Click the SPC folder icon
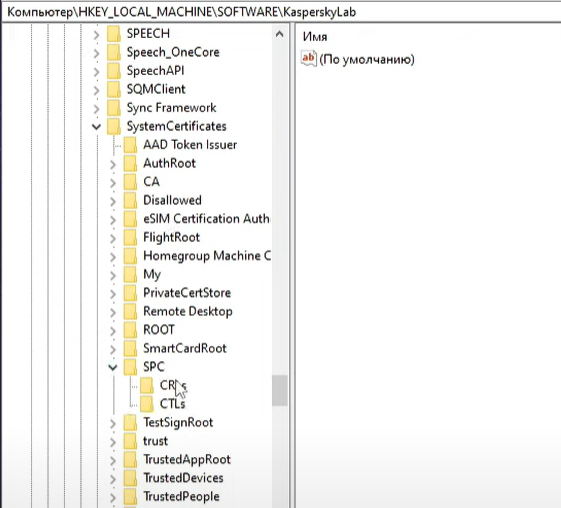The image size is (561, 508). point(130,367)
